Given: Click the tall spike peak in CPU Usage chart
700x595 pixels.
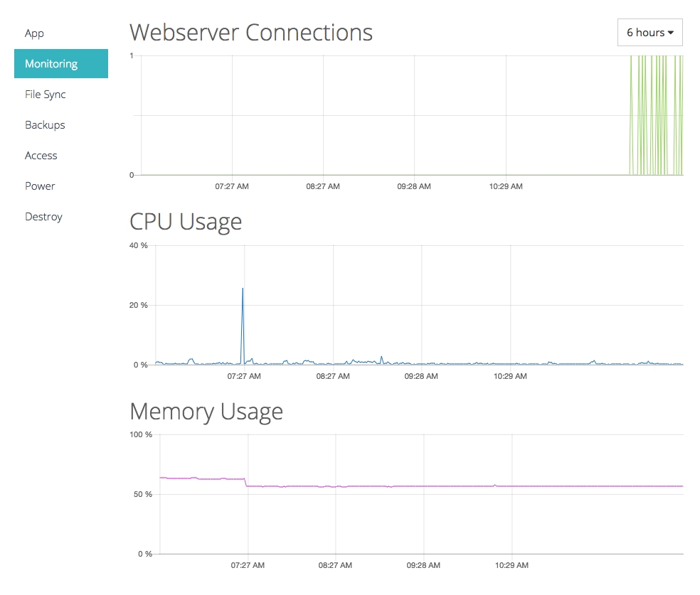Looking at the screenshot, I should pyautogui.click(x=243, y=289).
